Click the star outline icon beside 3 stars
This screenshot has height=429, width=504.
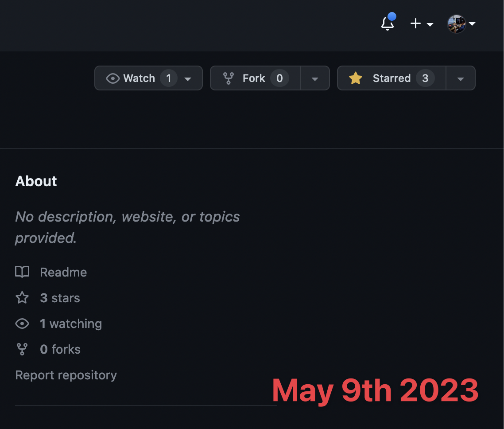[22, 297]
